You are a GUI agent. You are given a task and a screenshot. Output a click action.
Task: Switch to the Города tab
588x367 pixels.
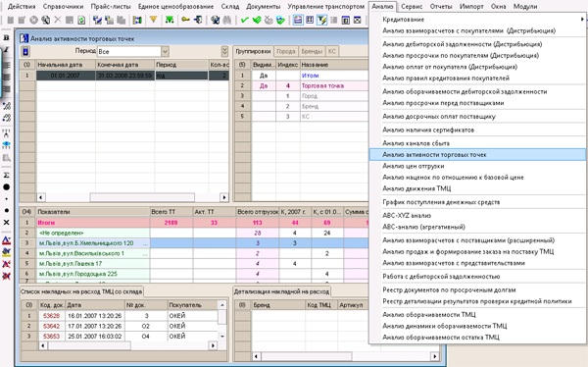pos(286,51)
